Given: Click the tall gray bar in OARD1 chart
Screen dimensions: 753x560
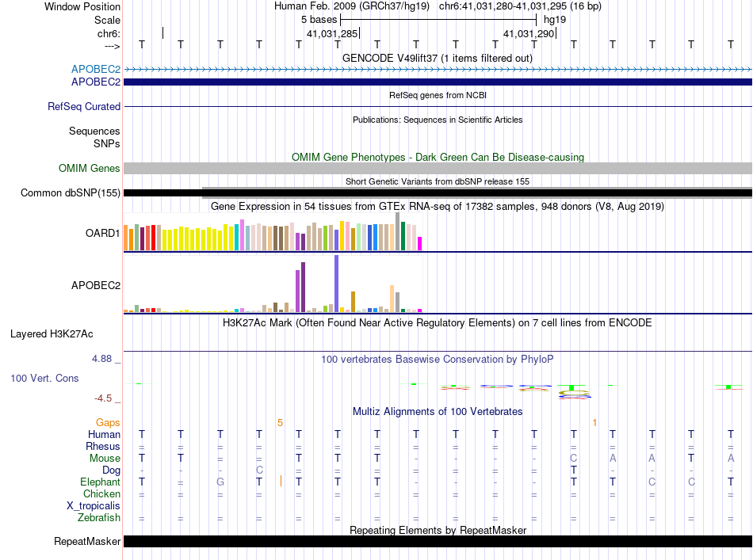Looking at the screenshot, I should pyautogui.click(x=398, y=231).
